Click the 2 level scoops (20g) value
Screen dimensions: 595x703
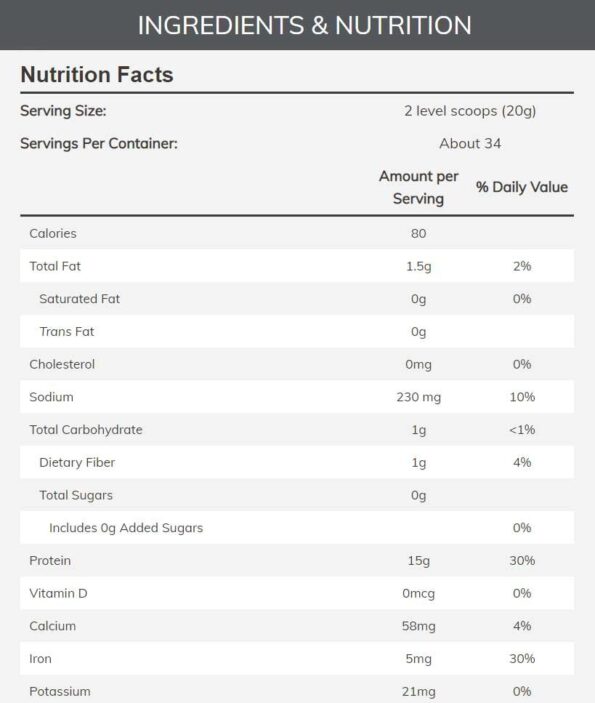pos(470,111)
